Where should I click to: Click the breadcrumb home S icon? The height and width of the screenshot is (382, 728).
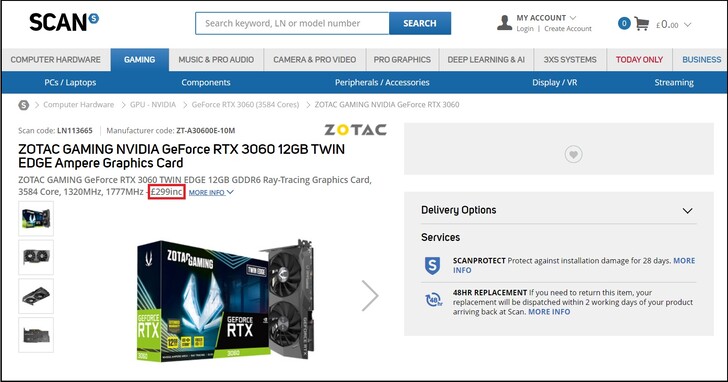pyautogui.click(x=24, y=105)
